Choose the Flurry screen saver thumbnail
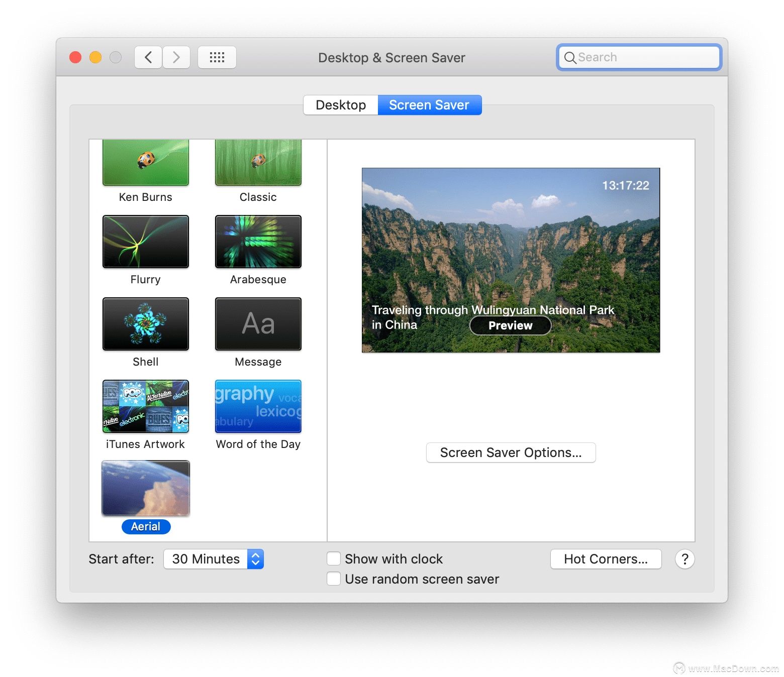The height and width of the screenshot is (677, 784). tap(146, 242)
